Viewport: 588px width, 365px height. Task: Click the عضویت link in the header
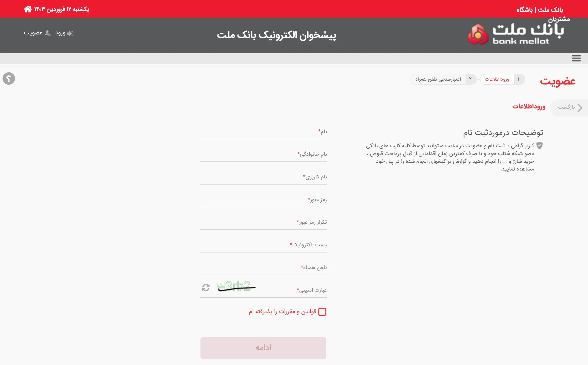coord(33,33)
